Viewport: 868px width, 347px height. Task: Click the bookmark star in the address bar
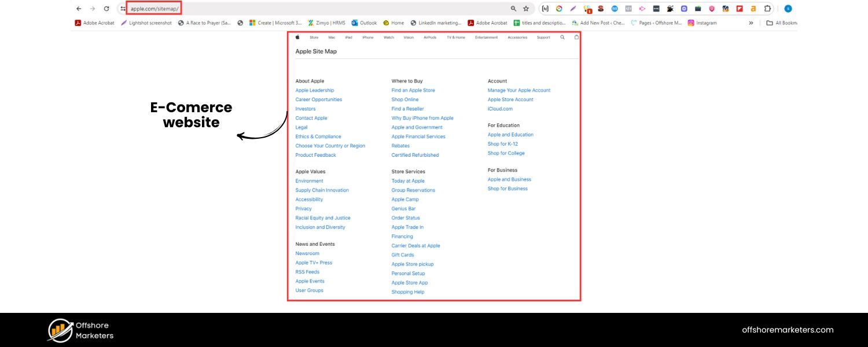pos(525,9)
